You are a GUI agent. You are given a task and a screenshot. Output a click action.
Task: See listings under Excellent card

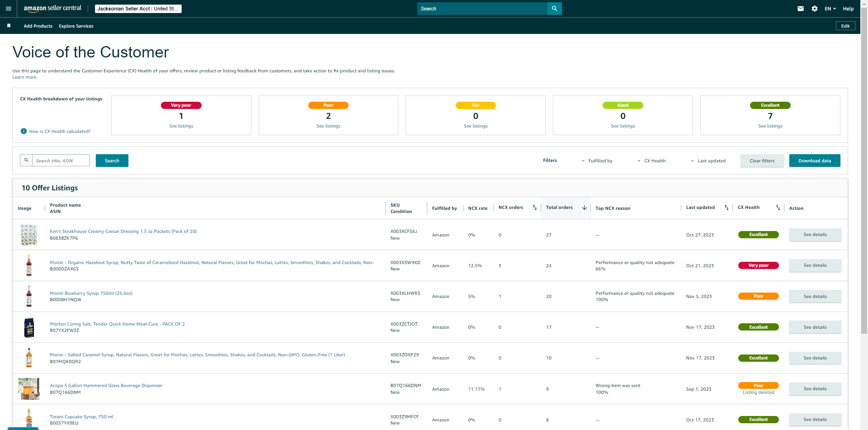[x=770, y=126]
